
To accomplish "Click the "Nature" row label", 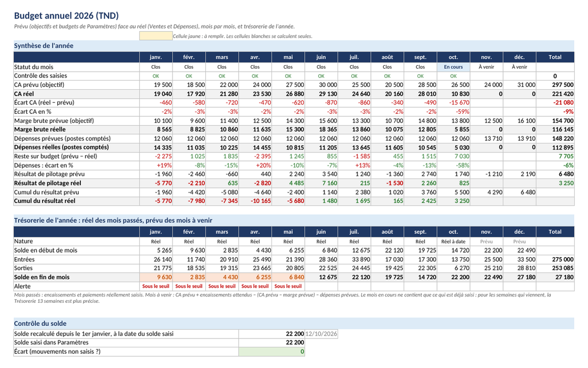I will coord(24,241).
